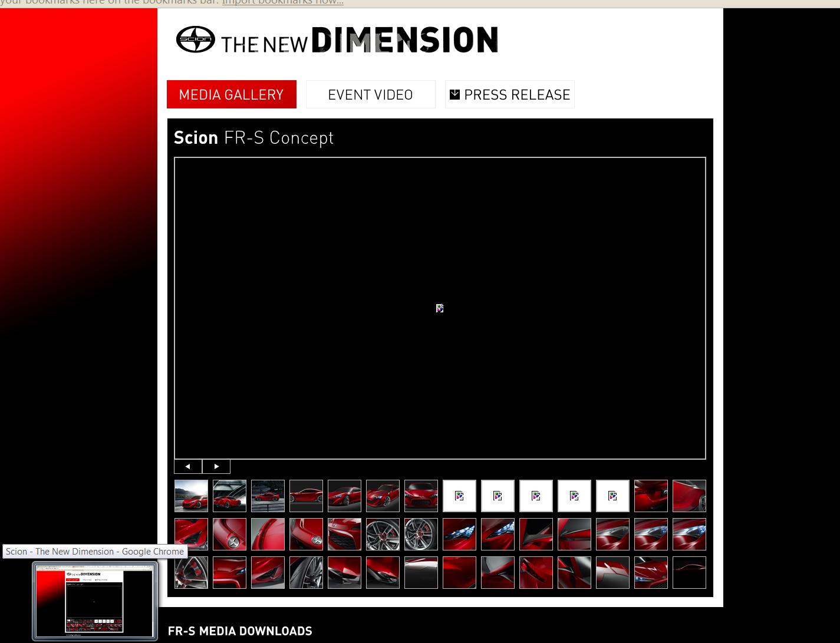
Task: Select third top-row thumbnail with car behind railing
Action: (x=268, y=496)
